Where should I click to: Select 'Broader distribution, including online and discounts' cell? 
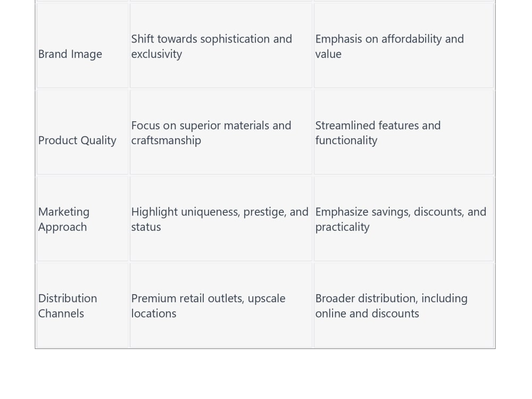click(404, 305)
